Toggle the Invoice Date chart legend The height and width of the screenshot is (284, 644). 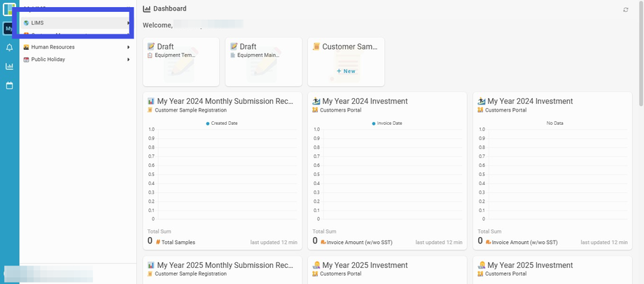pyautogui.click(x=387, y=123)
